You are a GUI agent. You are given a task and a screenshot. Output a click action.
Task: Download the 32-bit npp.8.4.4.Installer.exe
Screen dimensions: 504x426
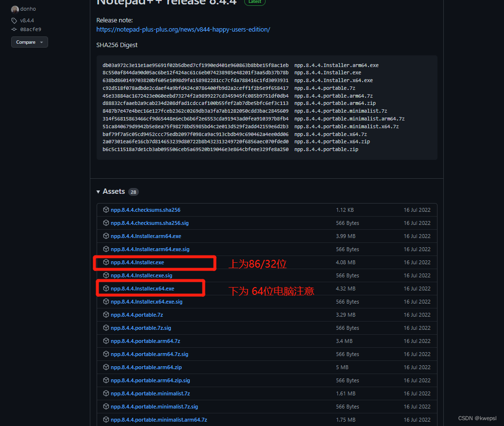[137, 262]
